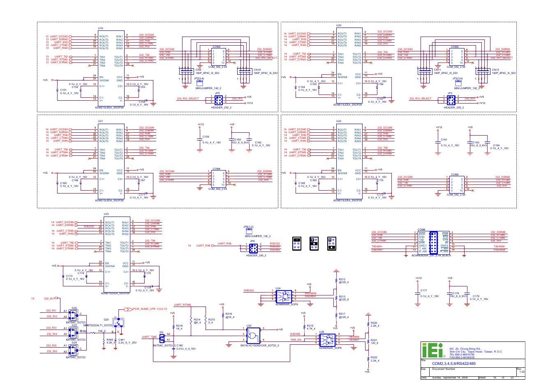Select the COM6 box header symbol
The height and width of the screenshot is (392, 555).
tap(433, 242)
